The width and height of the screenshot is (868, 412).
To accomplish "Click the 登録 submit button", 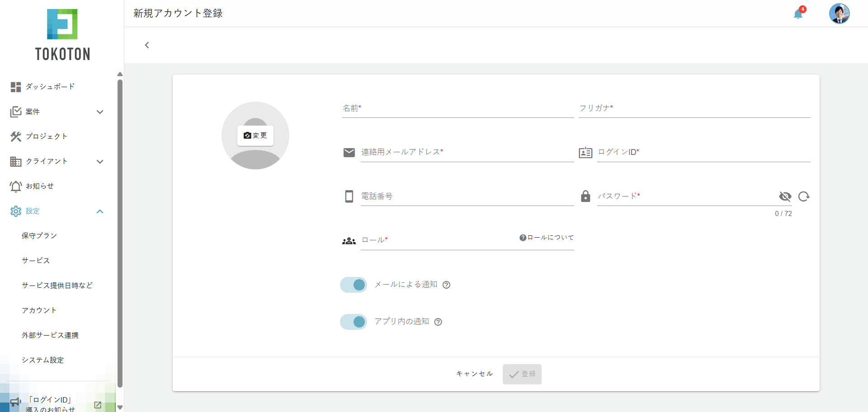I will coord(522,374).
